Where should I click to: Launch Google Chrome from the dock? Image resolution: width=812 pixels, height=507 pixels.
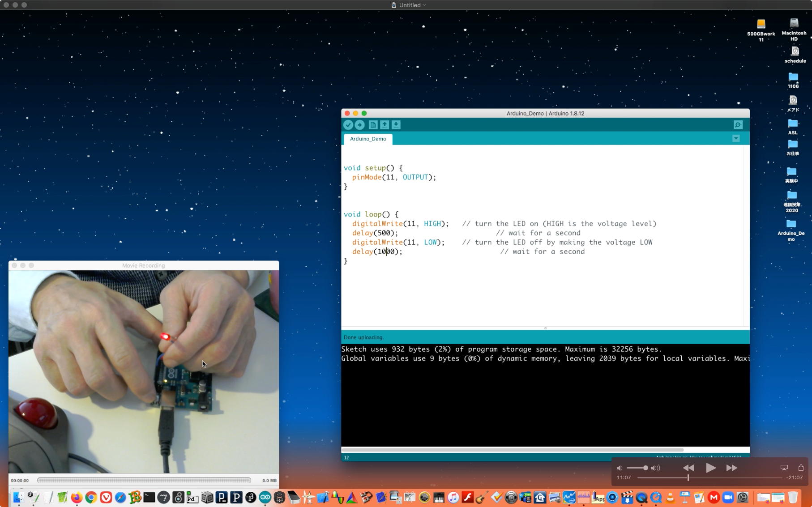[91, 497]
